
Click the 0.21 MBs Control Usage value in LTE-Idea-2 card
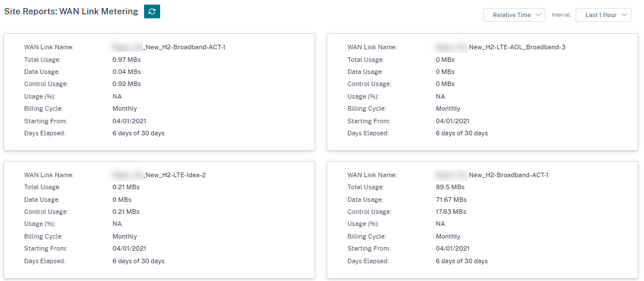[x=126, y=212]
